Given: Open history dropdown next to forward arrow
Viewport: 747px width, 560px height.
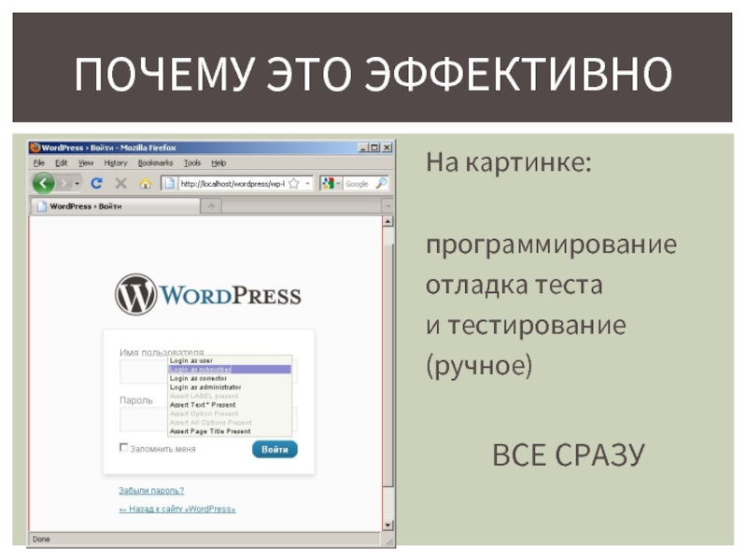Looking at the screenshot, I should click(x=78, y=183).
